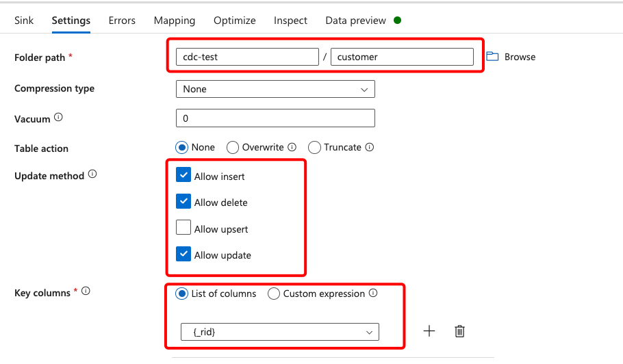Show info for Vacuum setting
Image resolution: width=623 pixels, height=364 pixels.
point(58,117)
